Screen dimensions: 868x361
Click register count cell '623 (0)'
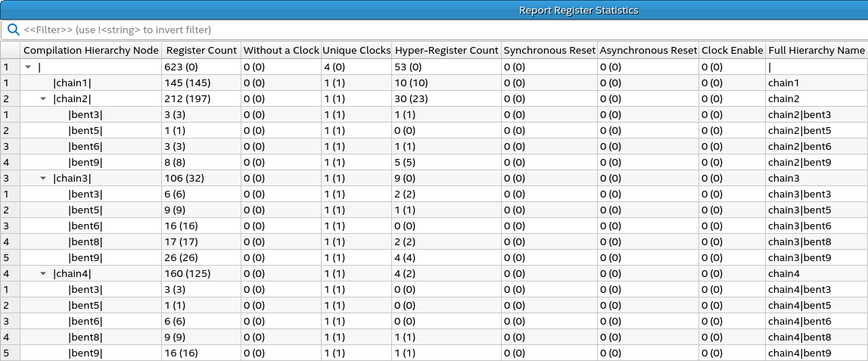[x=181, y=67]
